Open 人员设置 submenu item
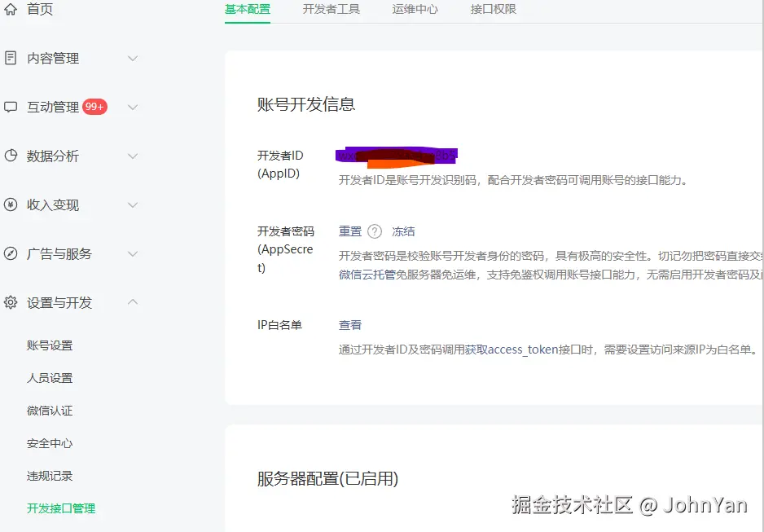Viewport: 764px width, 532px height. (x=50, y=378)
